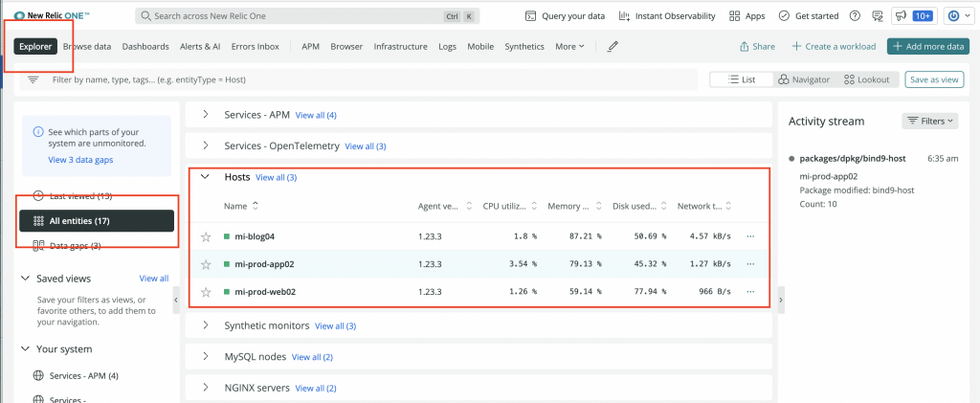Click the New Relic One logo
This screenshot has width=980, height=403.
pyautogui.click(x=52, y=15)
